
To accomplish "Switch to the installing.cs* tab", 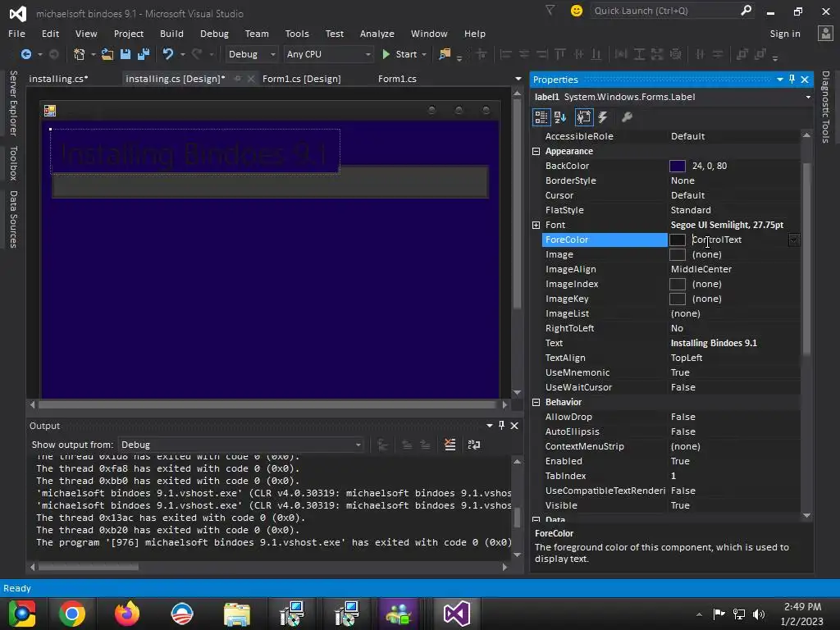I will click(x=59, y=79).
